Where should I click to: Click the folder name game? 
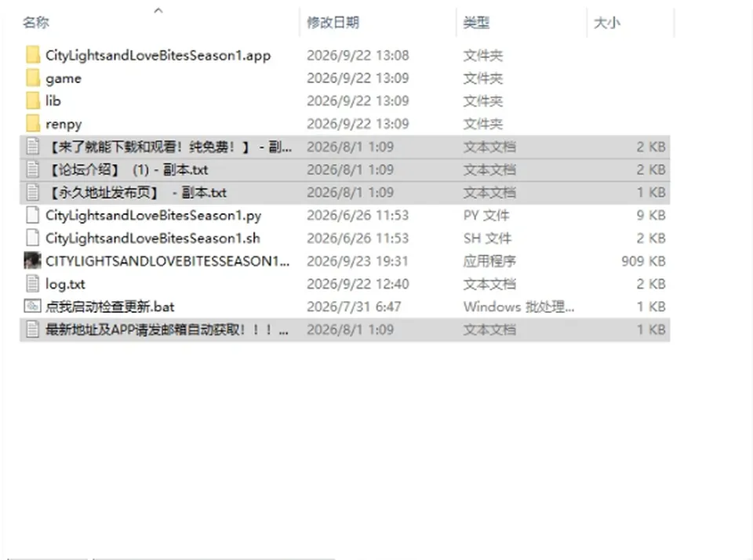(x=64, y=78)
